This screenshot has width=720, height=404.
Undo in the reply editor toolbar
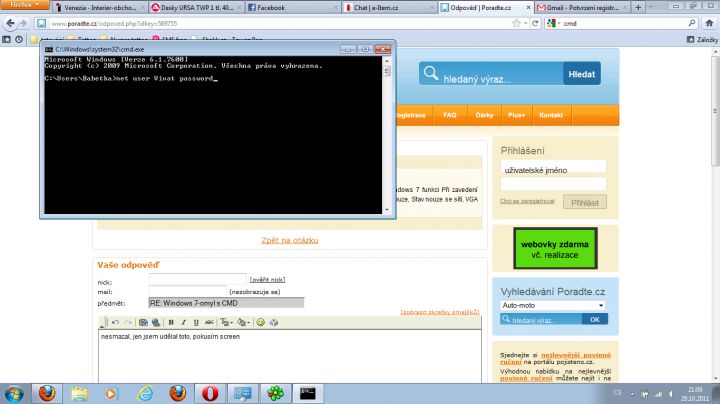coord(115,322)
